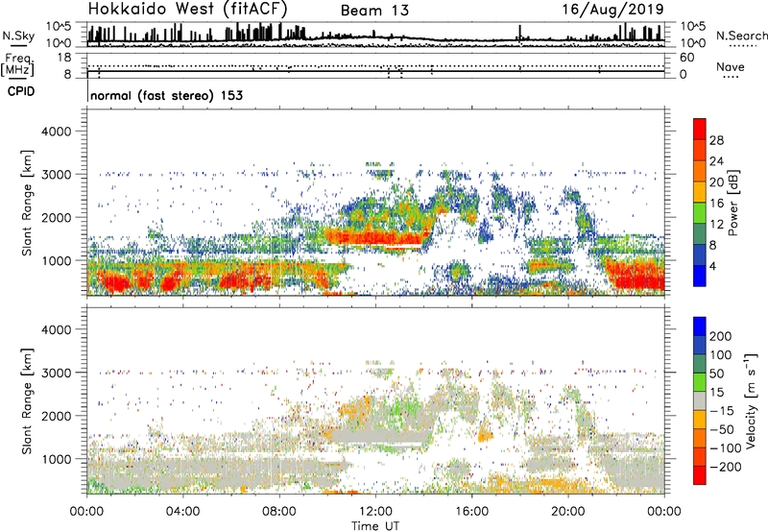Click the 3000 tick of power panel
The height and width of the screenshot is (532, 768).
(x=56, y=175)
